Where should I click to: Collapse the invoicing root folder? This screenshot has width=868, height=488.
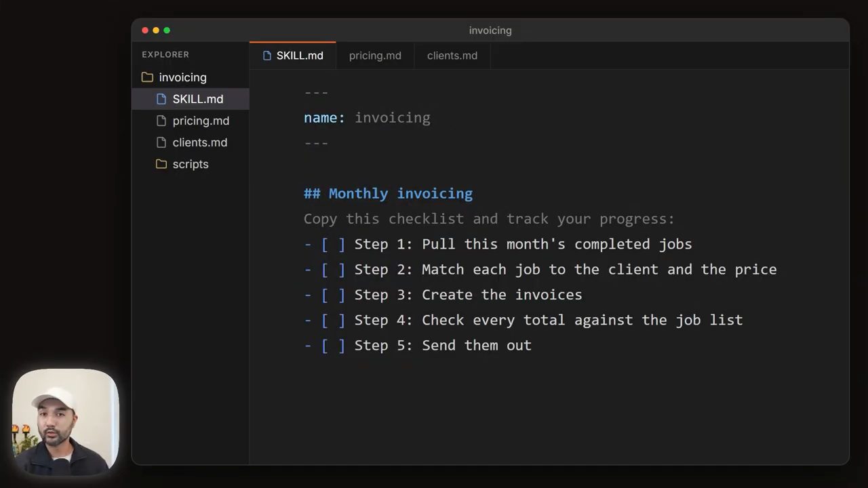click(191, 77)
